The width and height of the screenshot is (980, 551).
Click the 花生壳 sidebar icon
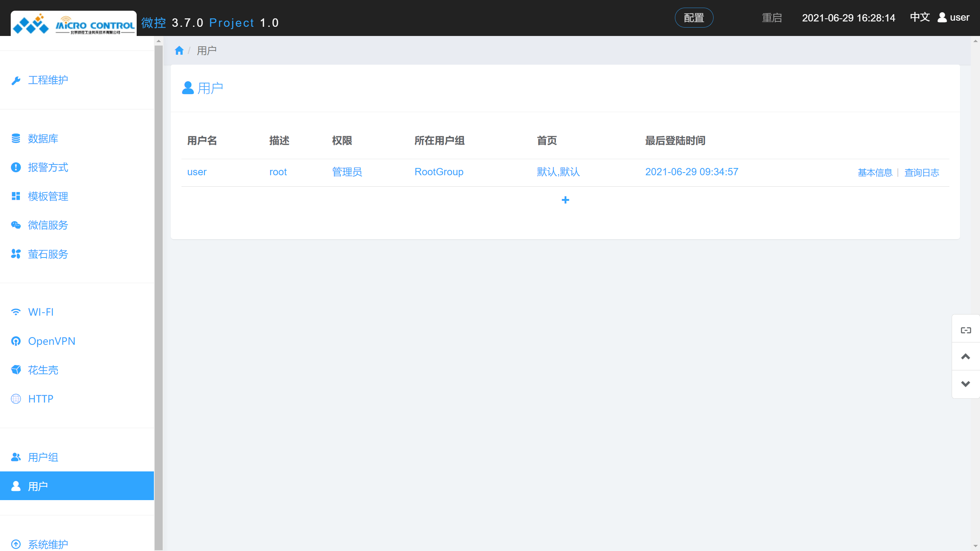[x=16, y=370]
